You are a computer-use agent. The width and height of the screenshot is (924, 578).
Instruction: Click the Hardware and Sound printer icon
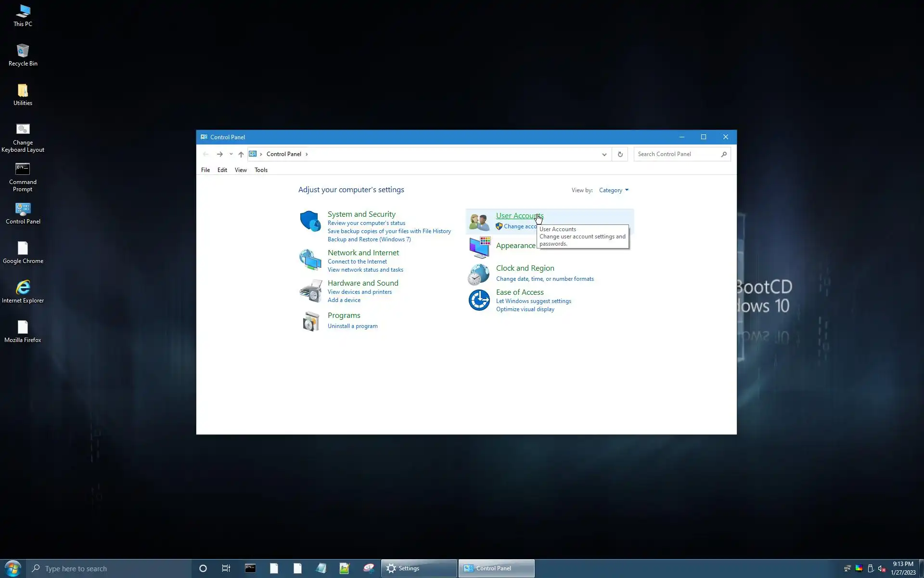pyautogui.click(x=310, y=290)
